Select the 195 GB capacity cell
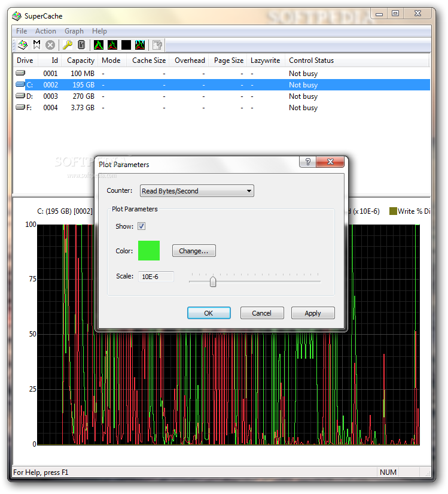 coord(83,85)
